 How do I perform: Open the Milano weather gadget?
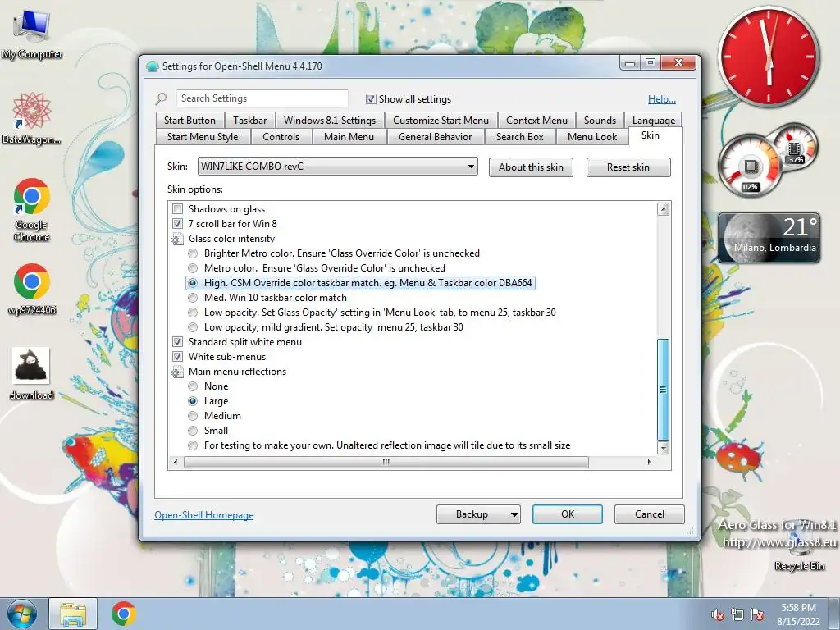click(769, 237)
